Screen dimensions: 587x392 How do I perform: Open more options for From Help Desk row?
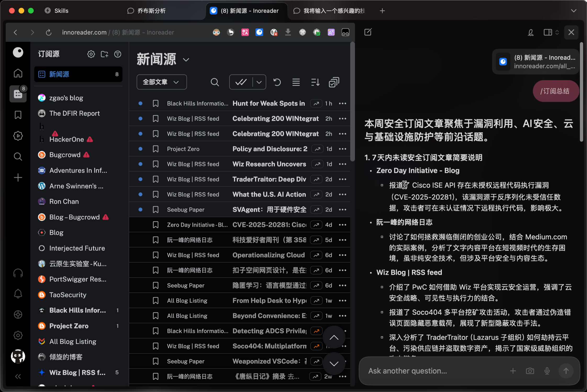pyautogui.click(x=343, y=301)
